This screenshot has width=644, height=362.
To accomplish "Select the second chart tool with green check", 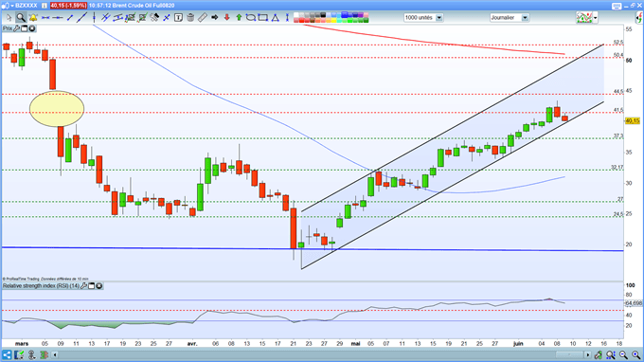I will point(142,17).
